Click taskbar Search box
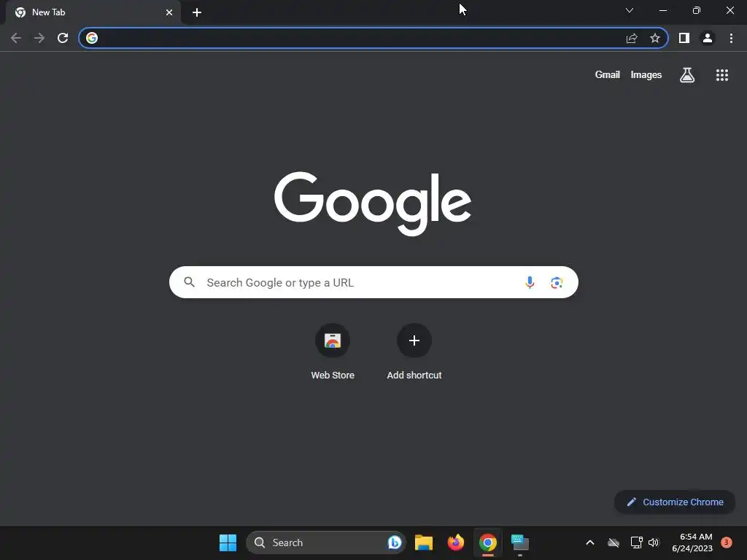 (325, 542)
